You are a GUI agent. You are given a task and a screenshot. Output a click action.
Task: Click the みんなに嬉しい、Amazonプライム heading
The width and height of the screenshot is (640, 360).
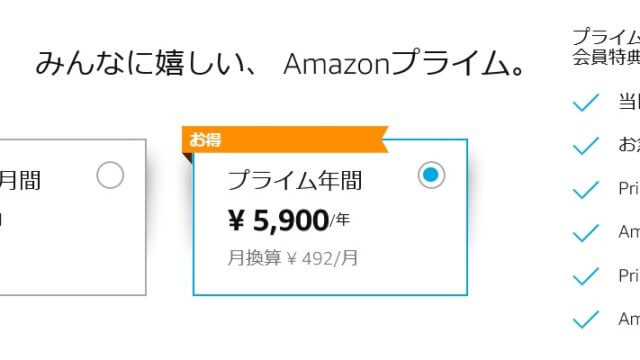[x=281, y=63]
